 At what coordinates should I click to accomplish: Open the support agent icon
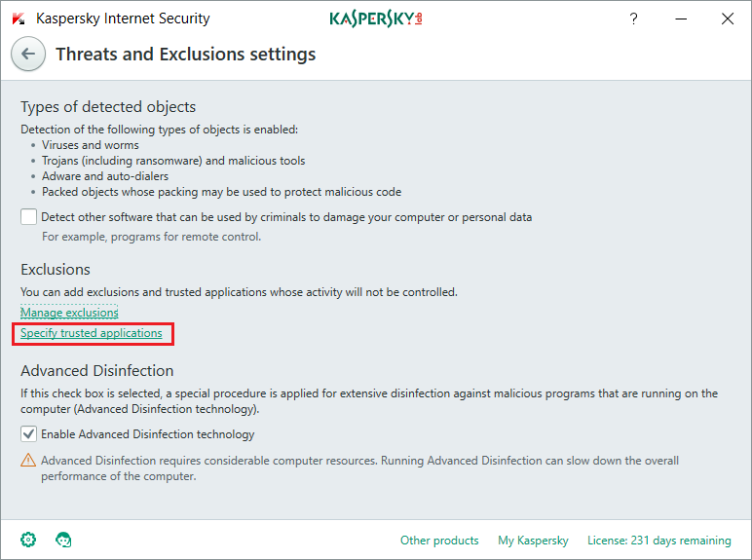click(x=63, y=540)
